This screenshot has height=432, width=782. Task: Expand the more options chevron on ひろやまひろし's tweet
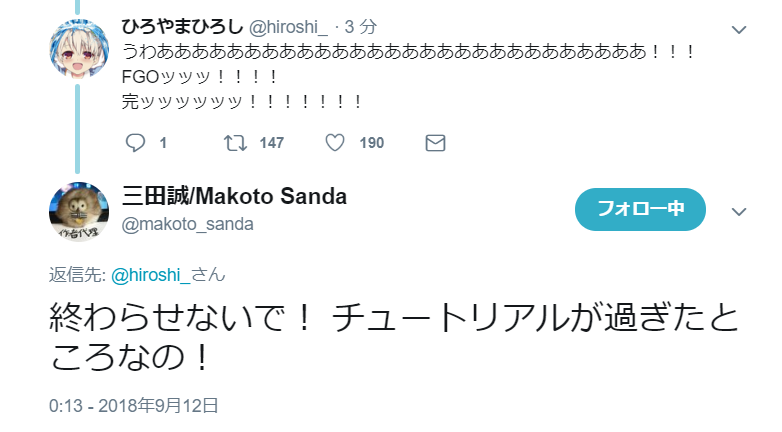[x=739, y=29]
